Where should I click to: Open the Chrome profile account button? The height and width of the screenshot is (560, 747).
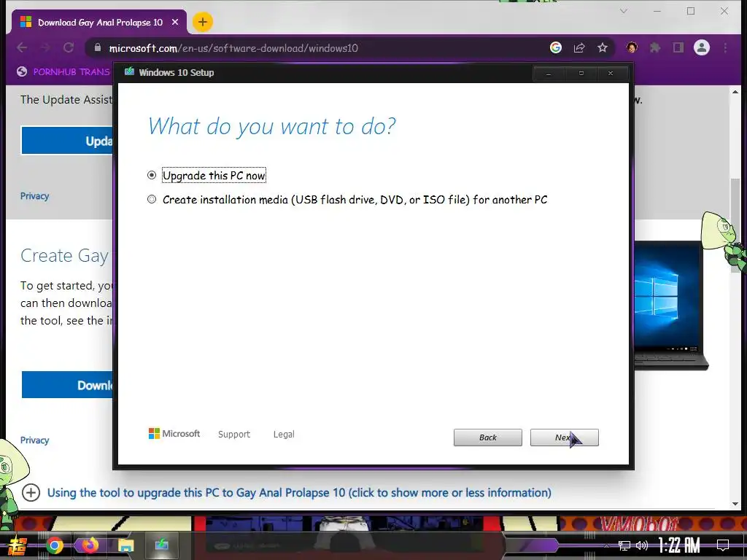702,47
